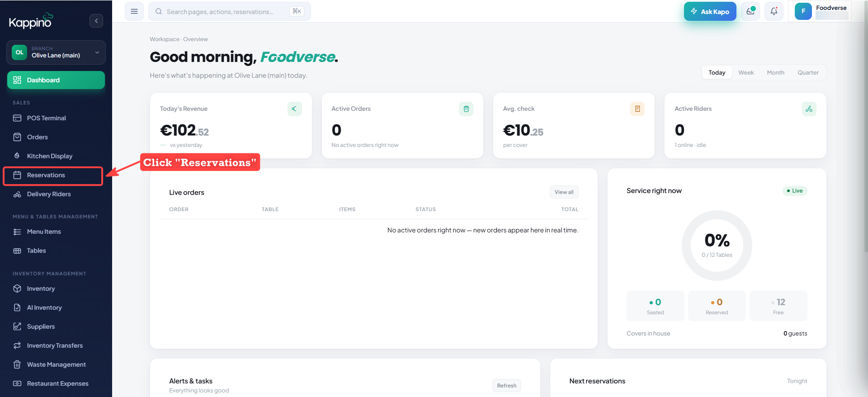Click the €10.25 average check value
This screenshot has width=868, height=397.
(523, 130)
